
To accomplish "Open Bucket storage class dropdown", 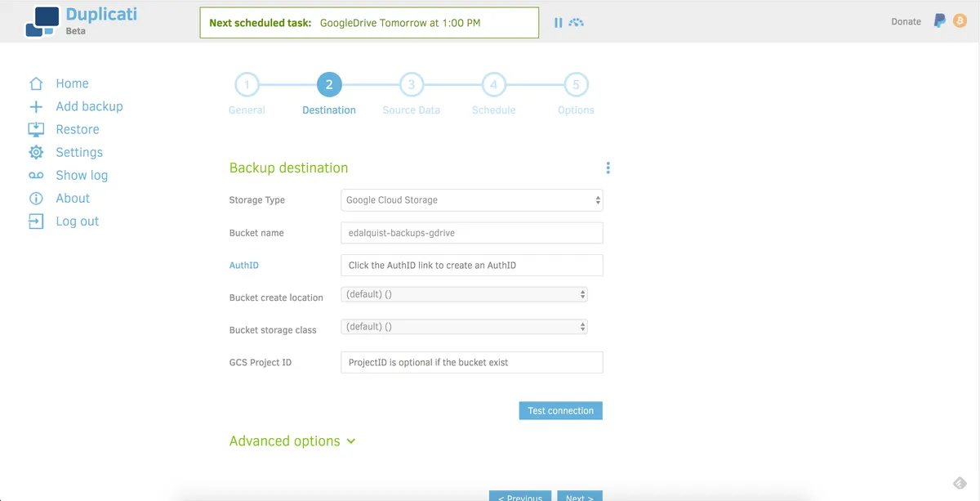I will [465, 327].
